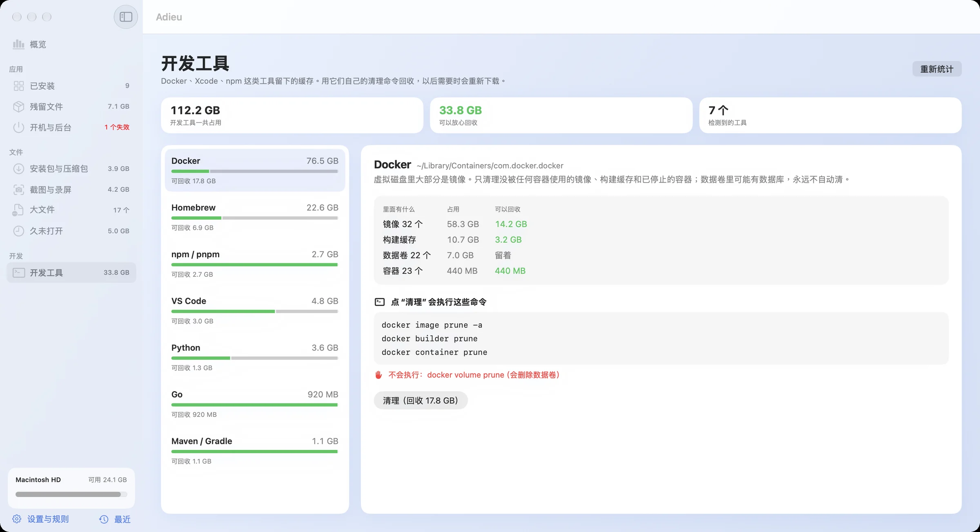Click the red hand warning icon

pyautogui.click(x=379, y=375)
